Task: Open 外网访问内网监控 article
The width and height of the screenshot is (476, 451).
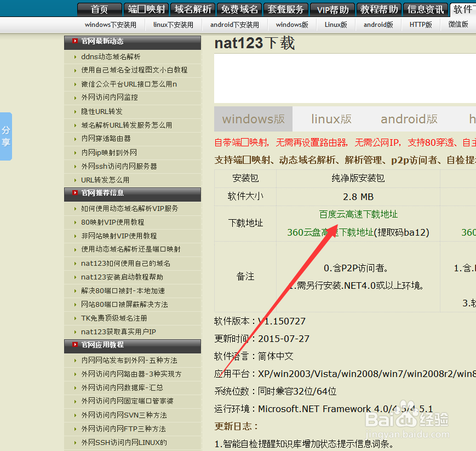Action: pyautogui.click(x=110, y=97)
